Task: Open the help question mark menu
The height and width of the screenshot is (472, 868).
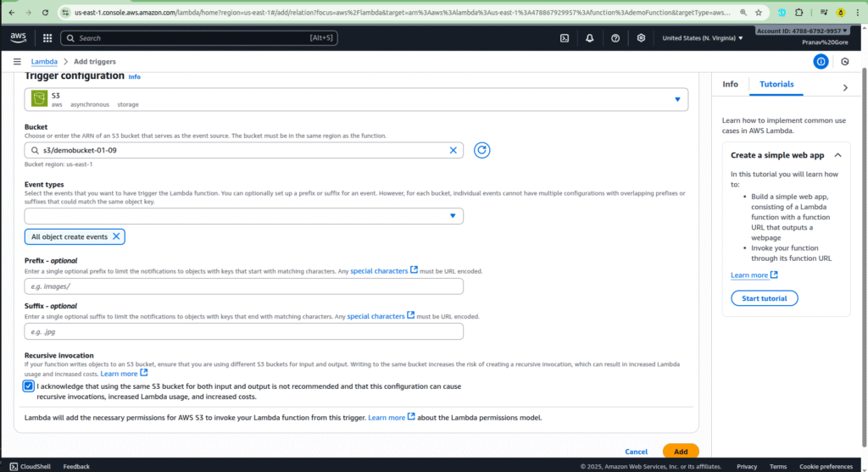Action: [x=615, y=38]
